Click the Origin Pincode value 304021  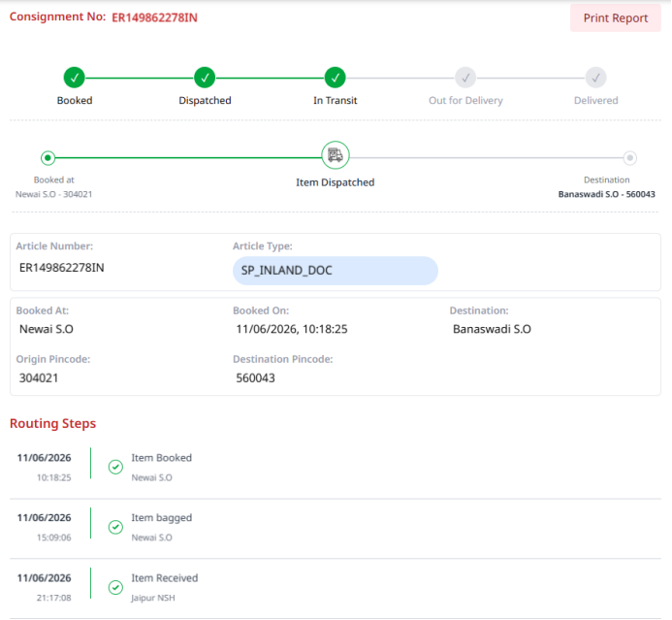[39, 377]
